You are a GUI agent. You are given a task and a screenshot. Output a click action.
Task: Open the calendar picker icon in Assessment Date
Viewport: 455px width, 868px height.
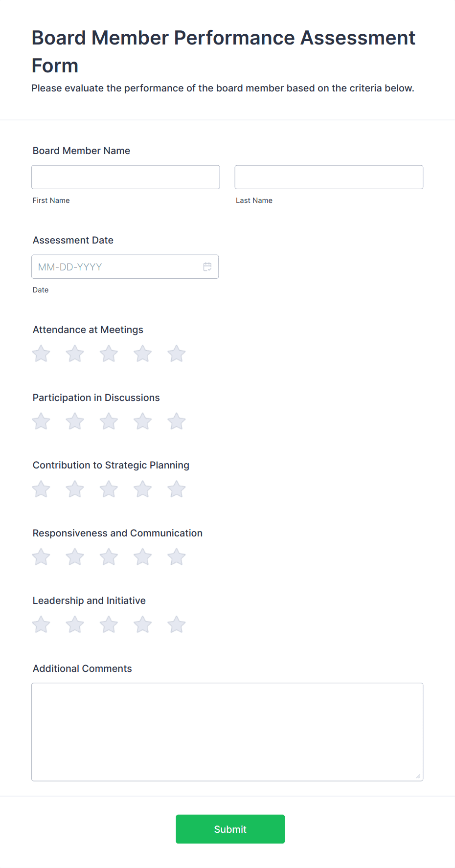click(207, 267)
